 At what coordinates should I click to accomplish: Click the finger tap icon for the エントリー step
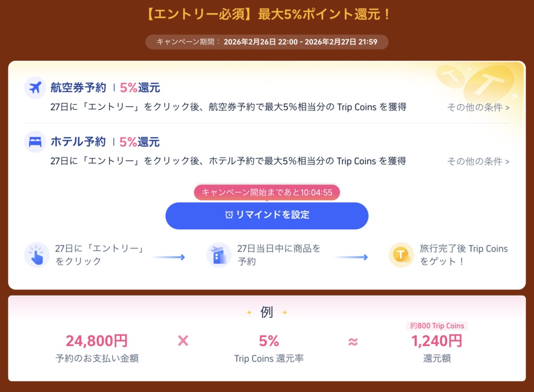point(37,255)
